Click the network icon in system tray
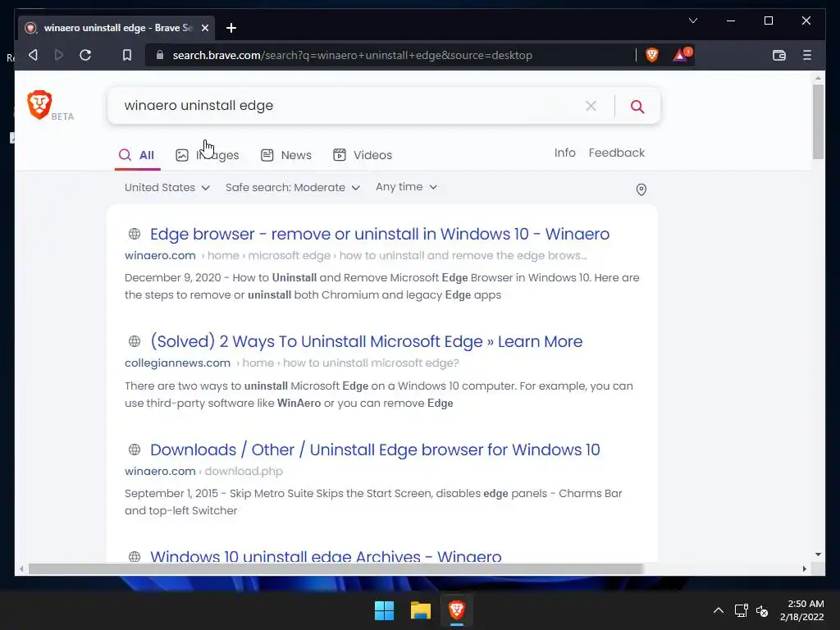Screen dimensions: 840x630 pos(741,610)
